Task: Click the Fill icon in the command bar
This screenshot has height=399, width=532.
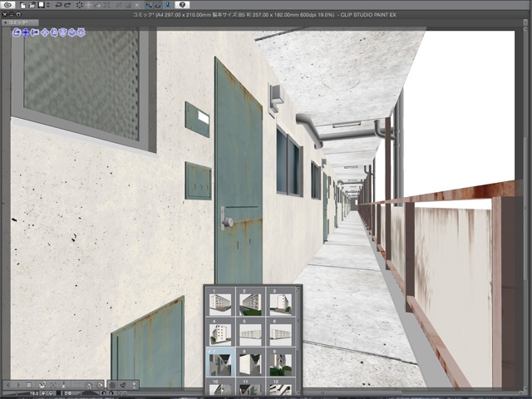Action: [98, 5]
